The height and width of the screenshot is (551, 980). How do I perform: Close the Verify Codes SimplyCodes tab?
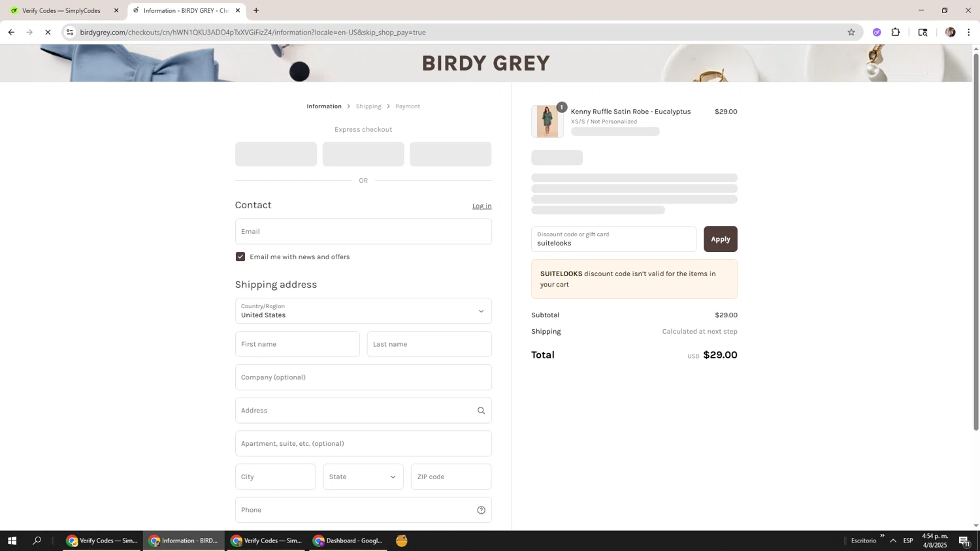116,10
